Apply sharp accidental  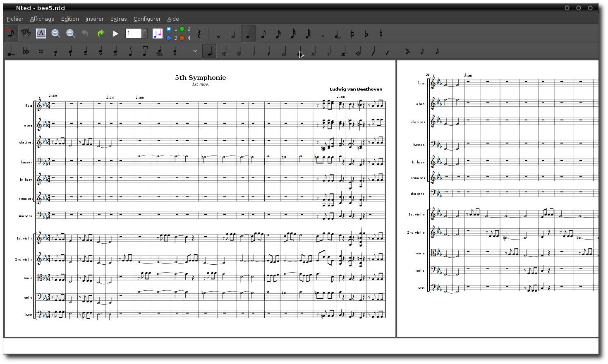(352, 34)
